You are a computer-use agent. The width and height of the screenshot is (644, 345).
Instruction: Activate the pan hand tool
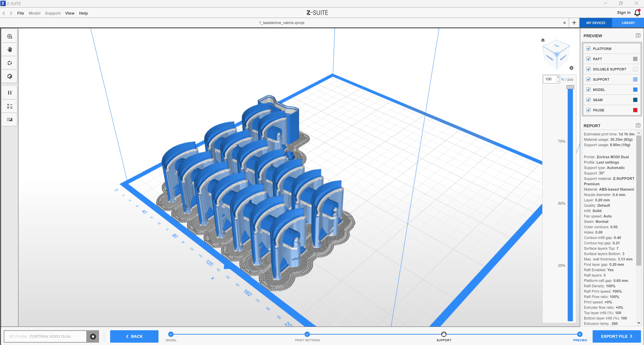click(x=10, y=50)
